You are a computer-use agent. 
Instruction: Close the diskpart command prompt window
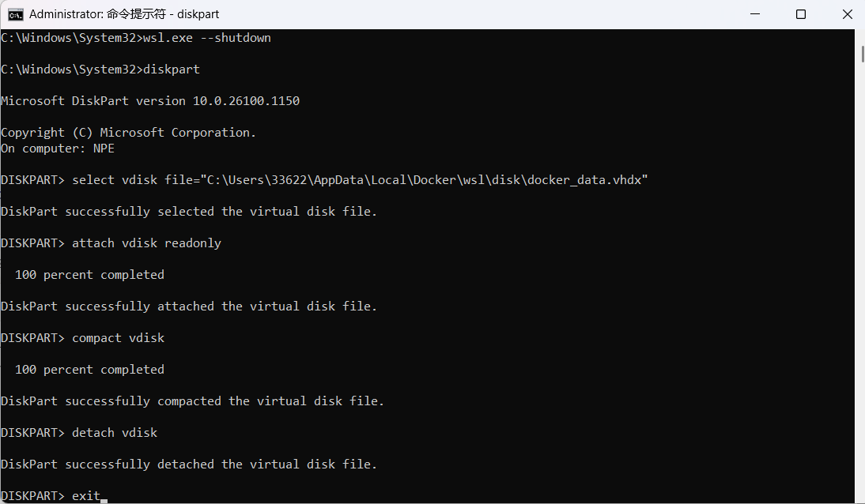click(848, 14)
